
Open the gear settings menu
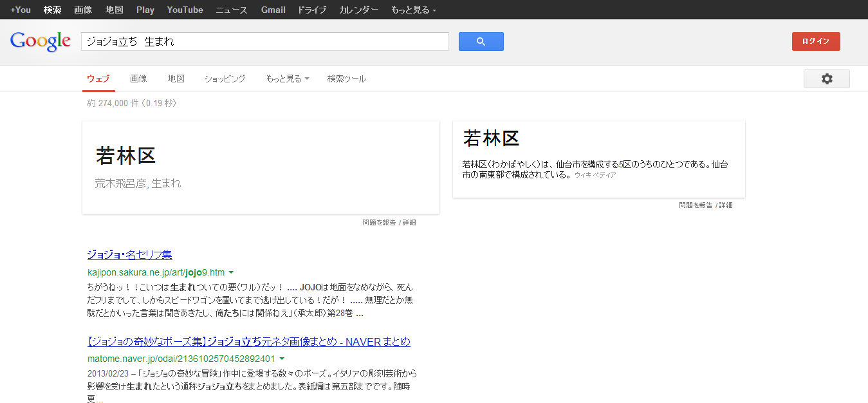click(x=826, y=79)
